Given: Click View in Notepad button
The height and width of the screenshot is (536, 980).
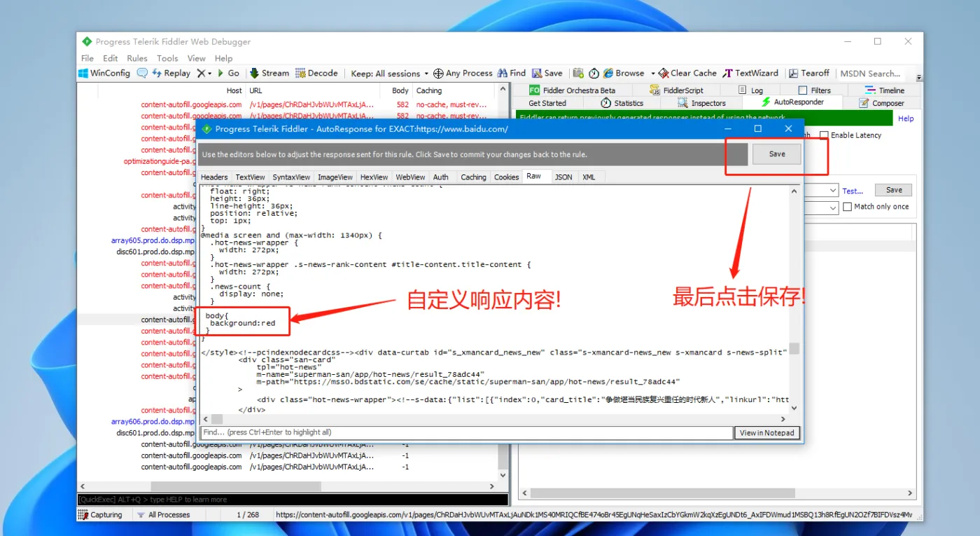Looking at the screenshot, I should tap(767, 433).
